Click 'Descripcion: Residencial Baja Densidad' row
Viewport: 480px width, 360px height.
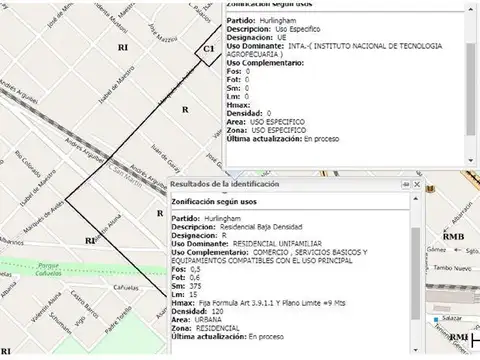click(x=237, y=227)
